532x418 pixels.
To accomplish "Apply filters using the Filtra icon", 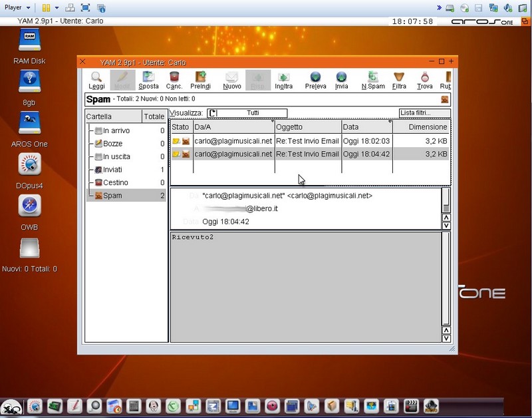I will pyautogui.click(x=399, y=80).
